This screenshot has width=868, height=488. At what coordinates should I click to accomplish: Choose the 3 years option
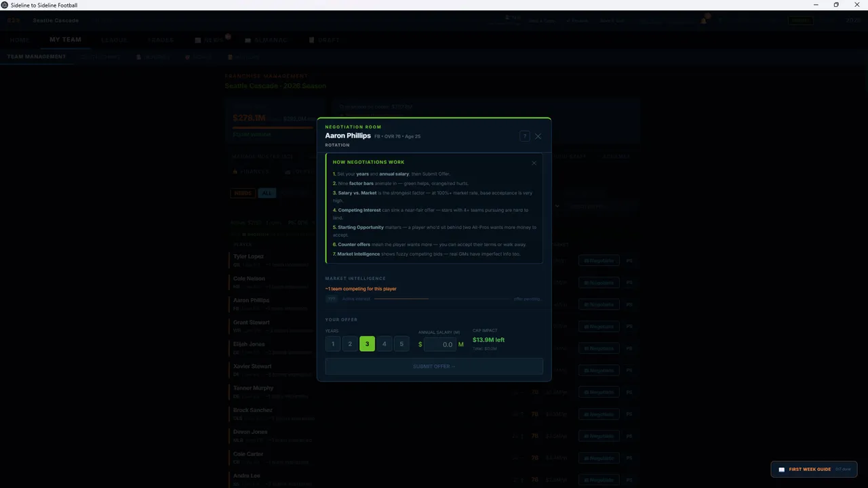click(x=367, y=344)
